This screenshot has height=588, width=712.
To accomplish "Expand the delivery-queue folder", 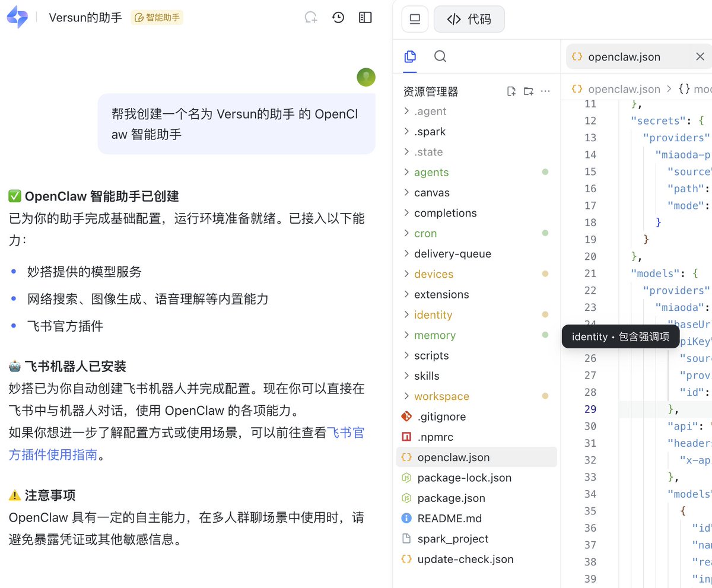I will 476,254.
